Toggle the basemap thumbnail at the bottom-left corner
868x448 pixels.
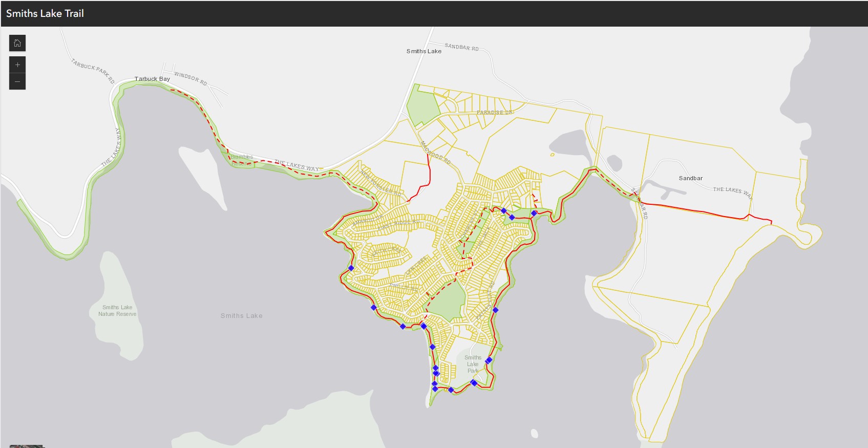click(26, 446)
